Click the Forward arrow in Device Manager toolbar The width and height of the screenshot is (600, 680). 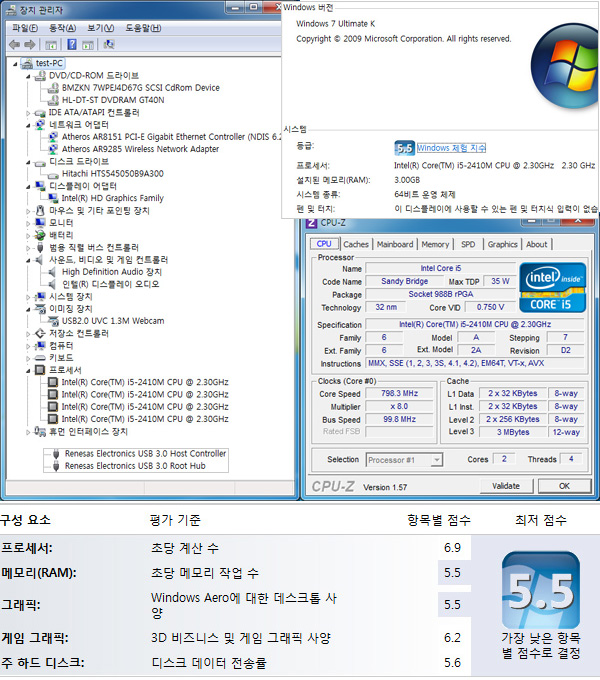point(30,44)
